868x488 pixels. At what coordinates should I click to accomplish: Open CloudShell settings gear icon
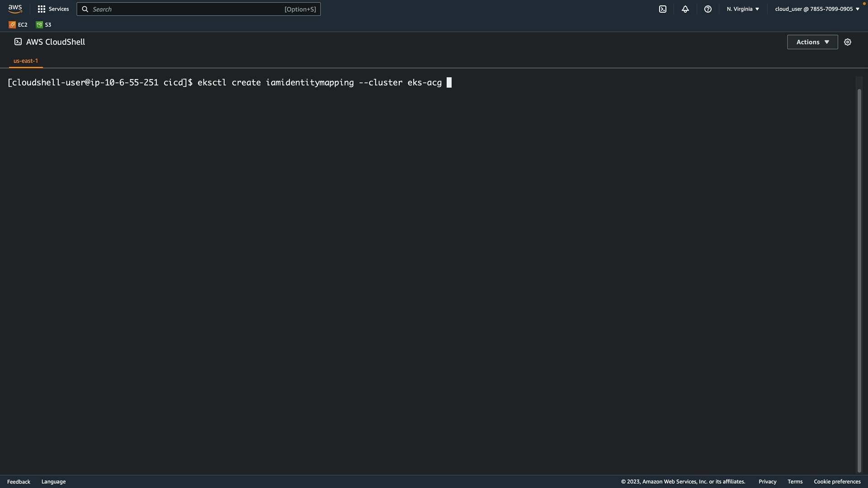pos(848,42)
